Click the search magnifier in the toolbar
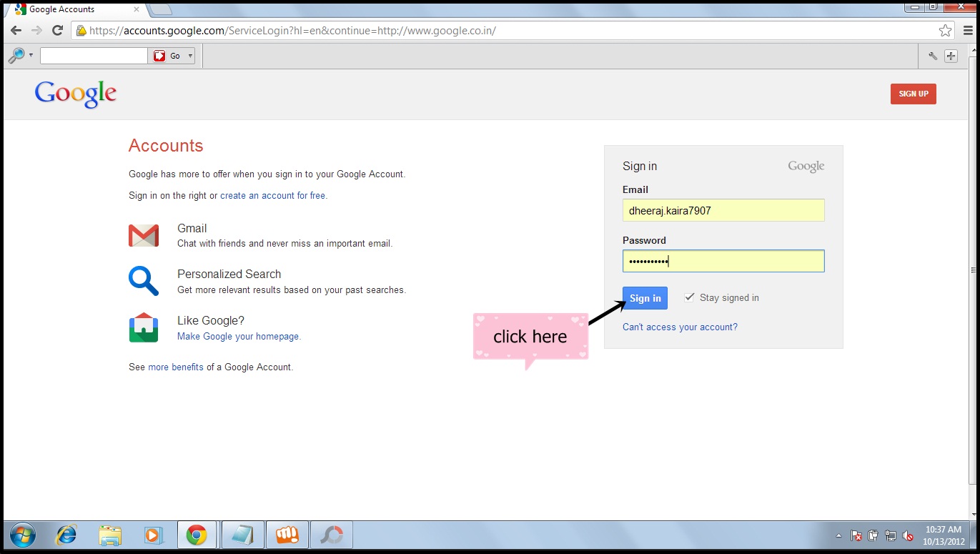The height and width of the screenshot is (554, 980). [16, 55]
